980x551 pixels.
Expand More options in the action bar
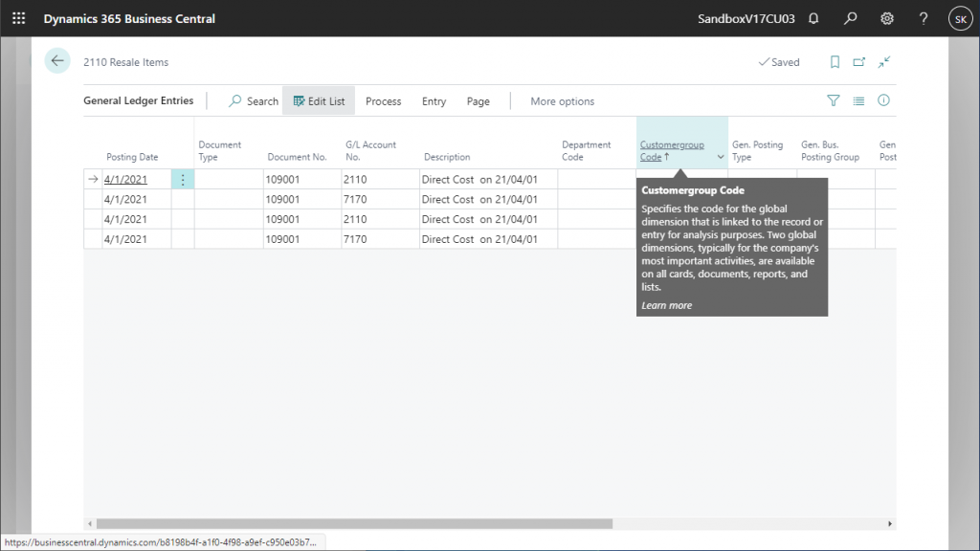pyautogui.click(x=562, y=101)
